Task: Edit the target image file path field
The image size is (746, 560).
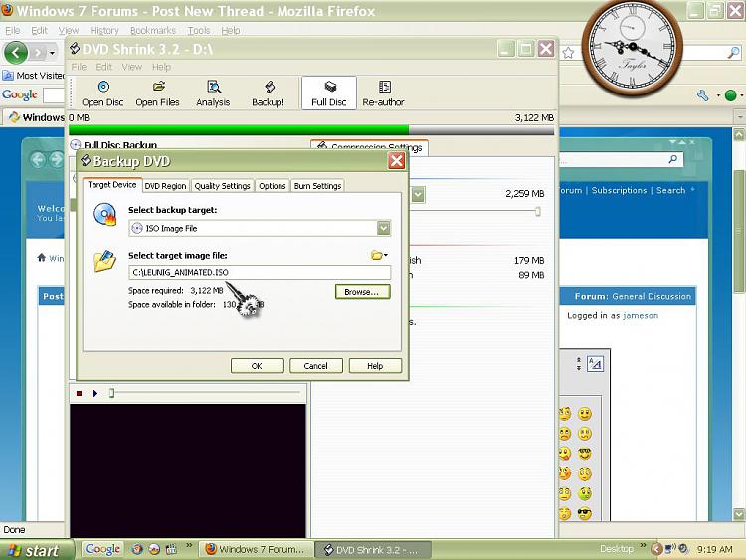Action: coord(260,272)
